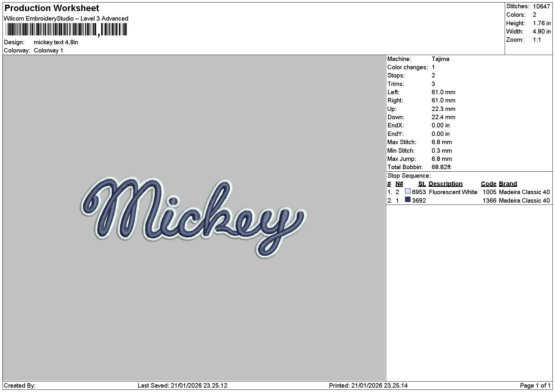Click the Production Worksheet title
The height and width of the screenshot is (392, 555).
(52, 8)
